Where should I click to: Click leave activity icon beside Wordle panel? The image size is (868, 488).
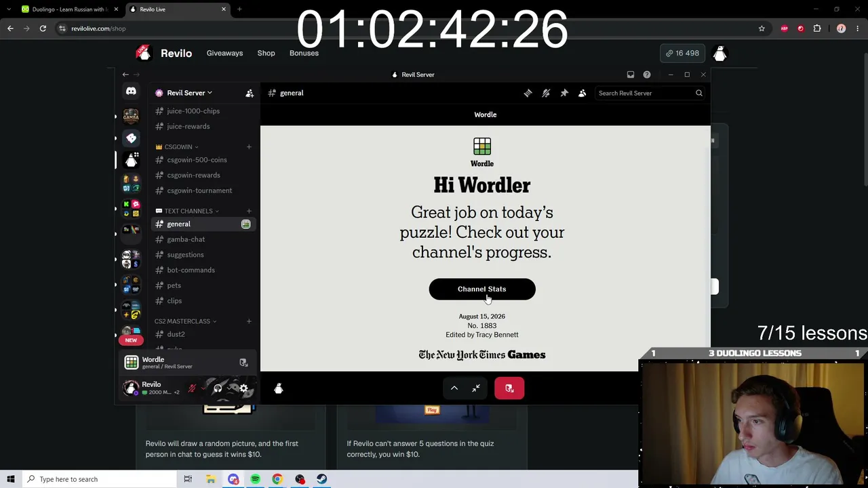coord(243,363)
